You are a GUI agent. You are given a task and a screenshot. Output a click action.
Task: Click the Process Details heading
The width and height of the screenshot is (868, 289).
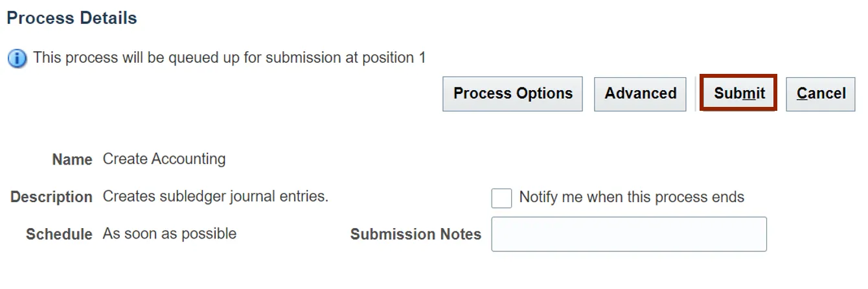tap(72, 18)
